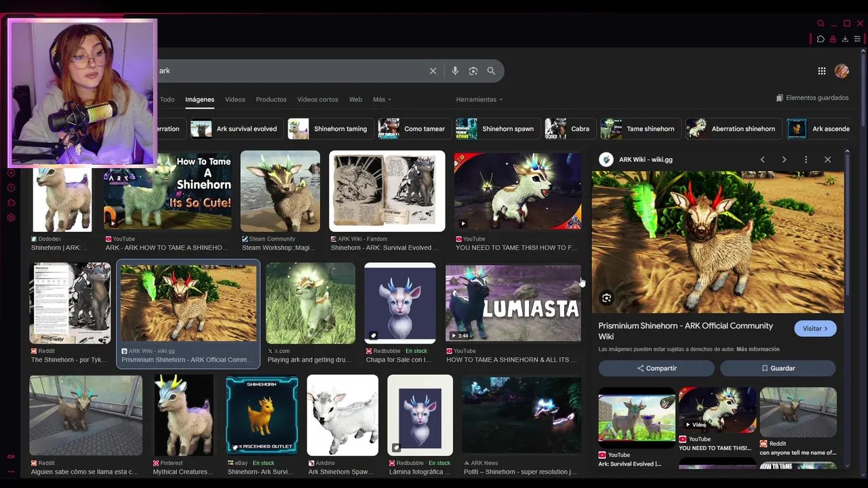Save the image with Guardar
Viewport: 868px width, 488px height.
click(x=778, y=368)
